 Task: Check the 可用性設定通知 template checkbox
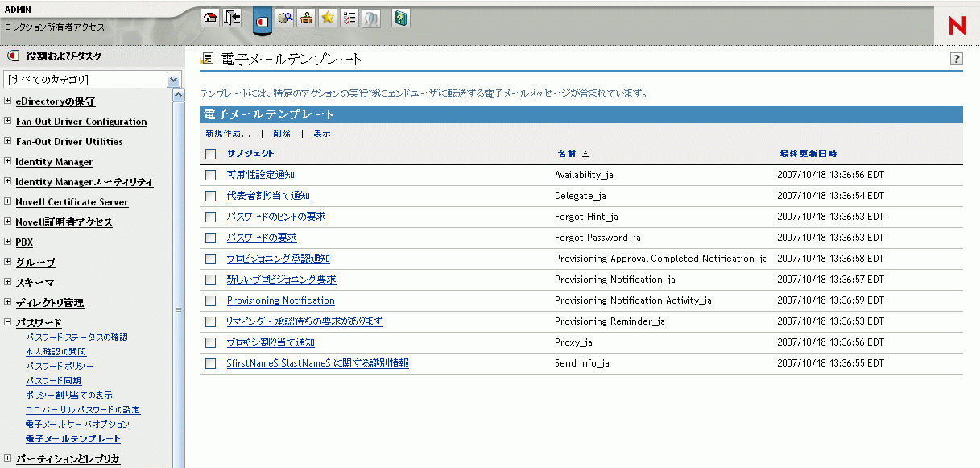pos(210,174)
